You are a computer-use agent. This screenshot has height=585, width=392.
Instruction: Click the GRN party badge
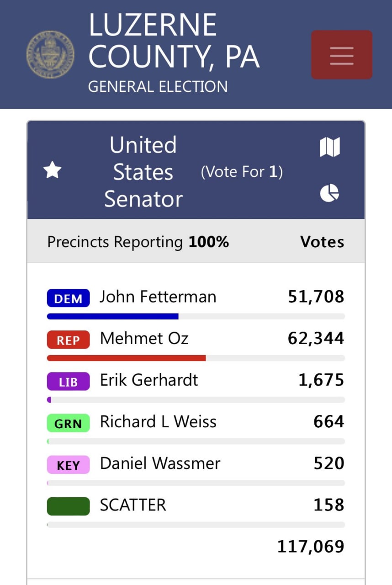coord(68,423)
